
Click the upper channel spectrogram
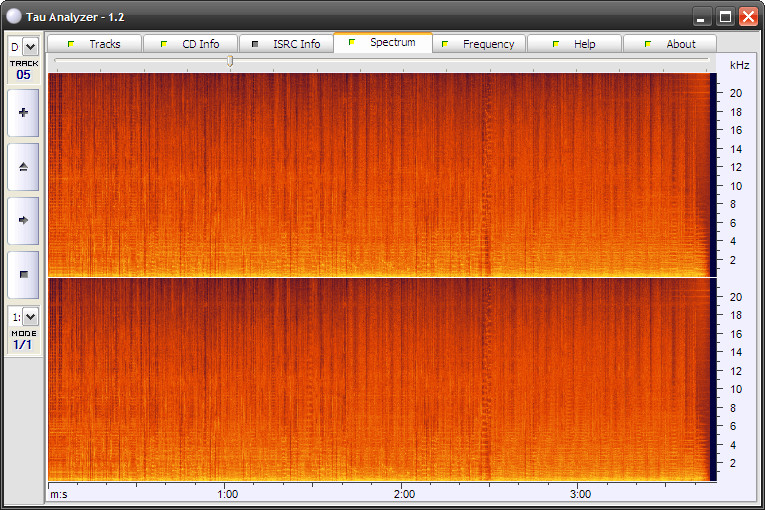click(380, 174)
